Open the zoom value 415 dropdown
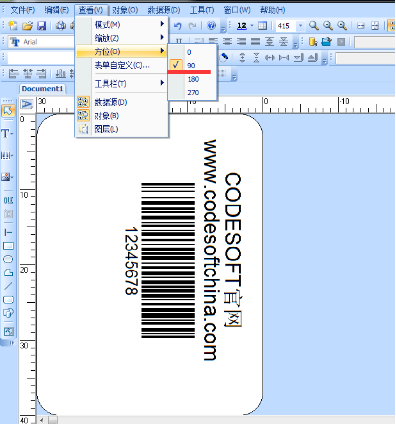Image resolution: width=396 pixels, height=424 pixels. [x=300, y=26]
